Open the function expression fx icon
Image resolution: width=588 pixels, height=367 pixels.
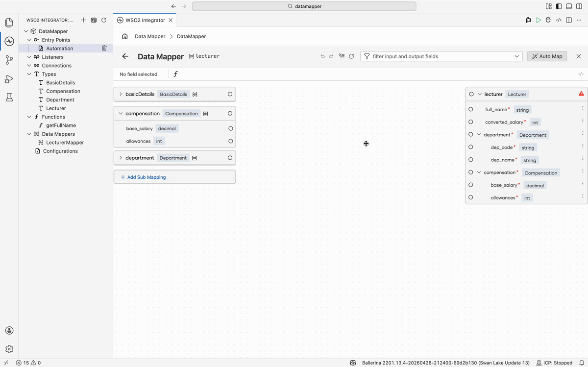click(x=175, y=74)
